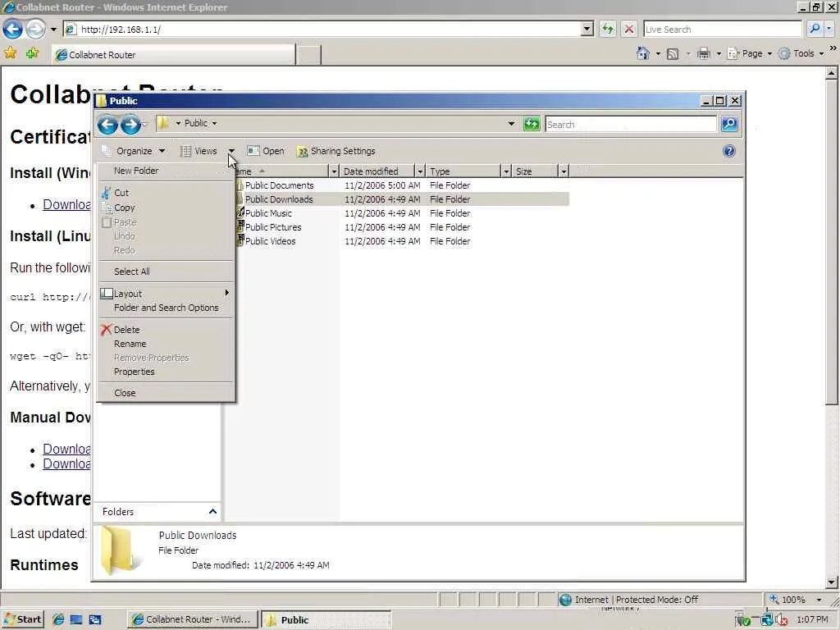
Task: Choose Properties in the Organize menu
Action: click(x=166, y=372)
